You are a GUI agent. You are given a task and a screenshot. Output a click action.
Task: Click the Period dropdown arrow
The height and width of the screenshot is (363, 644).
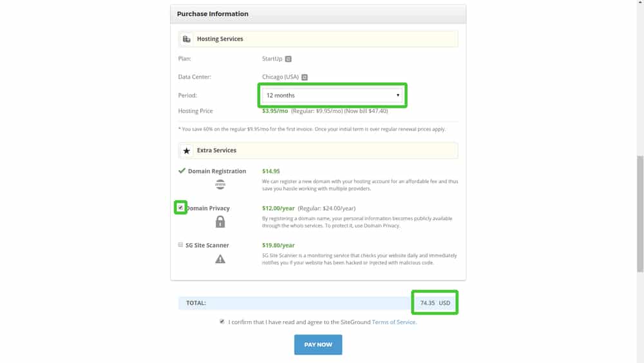click(397, 95)
